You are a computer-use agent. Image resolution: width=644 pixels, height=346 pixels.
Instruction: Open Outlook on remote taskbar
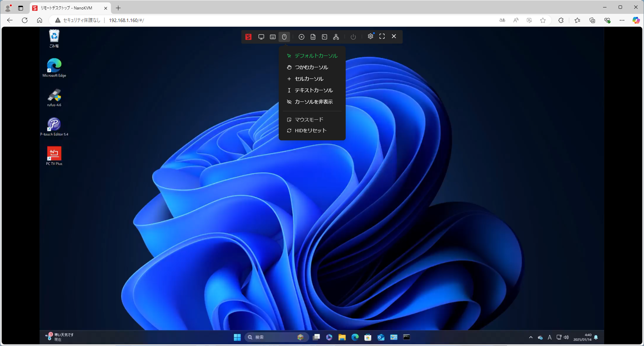381,337
